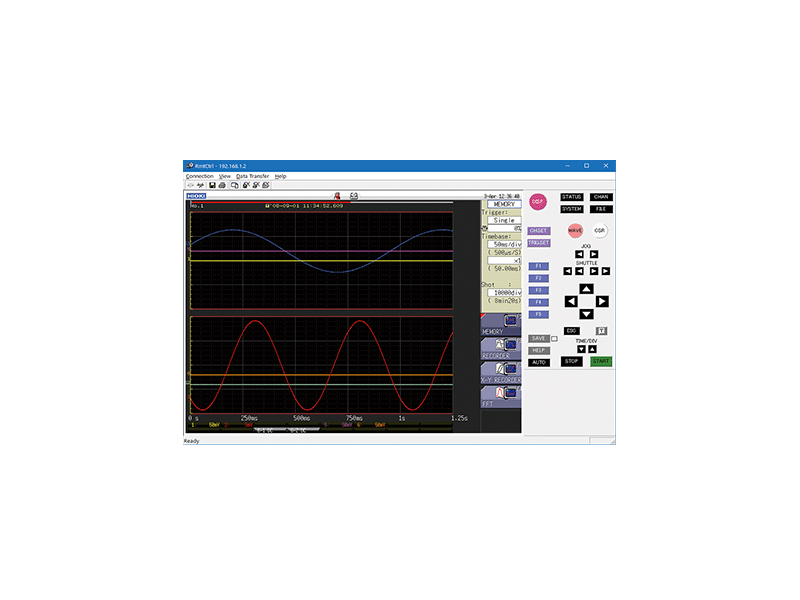This screenshot has height=600, width=800.
Task: Click the JOG right arrow
Action: 594,254
